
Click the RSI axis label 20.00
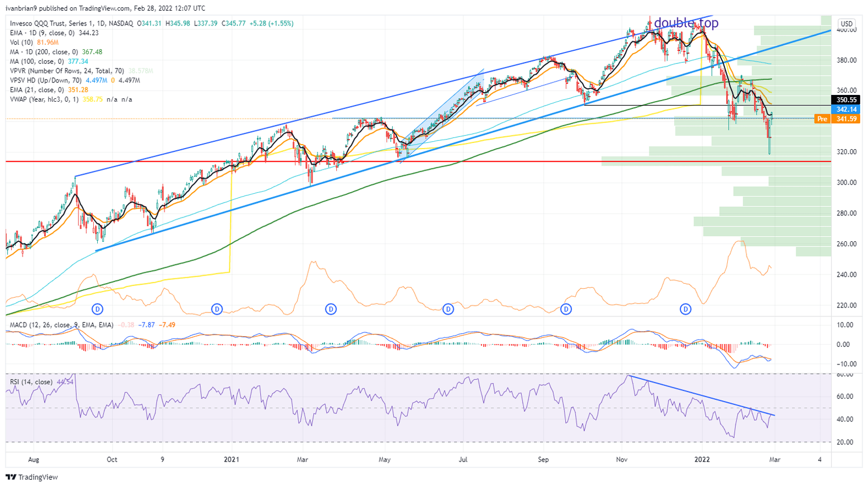click(x=845, y=442)
